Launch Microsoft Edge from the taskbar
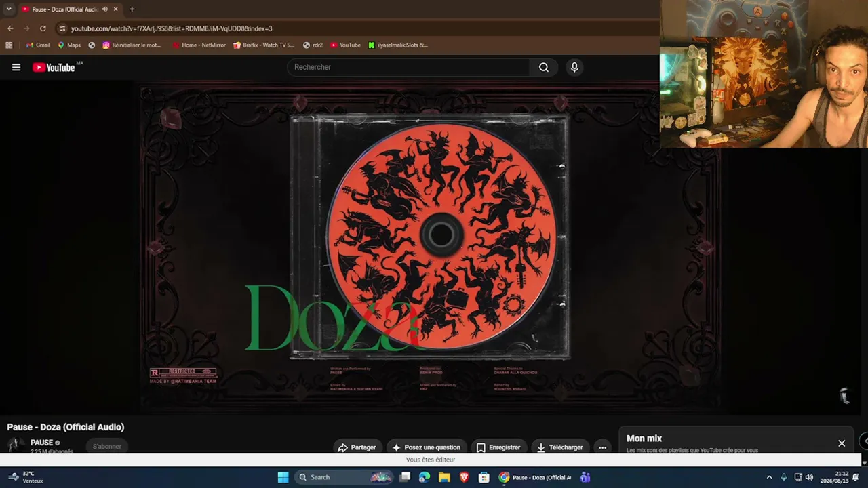Screen dimensions: 868x488 (x=425, y=477)
